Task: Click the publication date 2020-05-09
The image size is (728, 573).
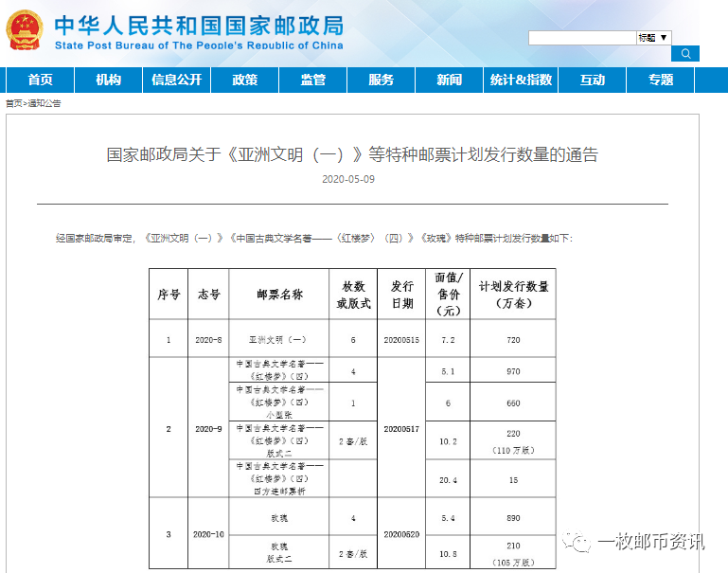Action: click(x=348, y=179)
